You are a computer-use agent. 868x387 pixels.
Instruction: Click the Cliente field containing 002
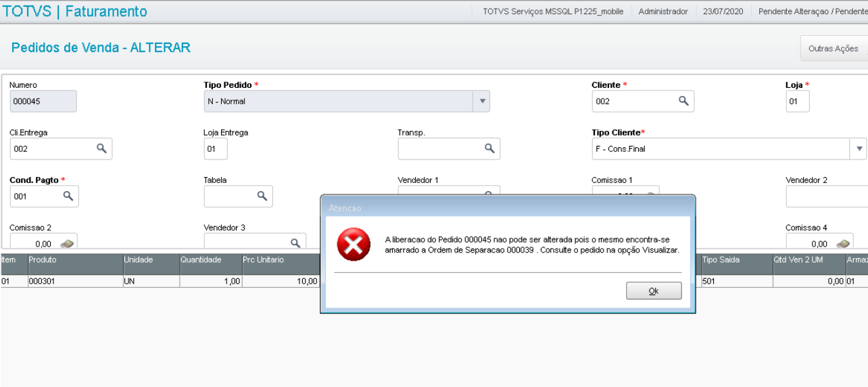tap(643, 101)
